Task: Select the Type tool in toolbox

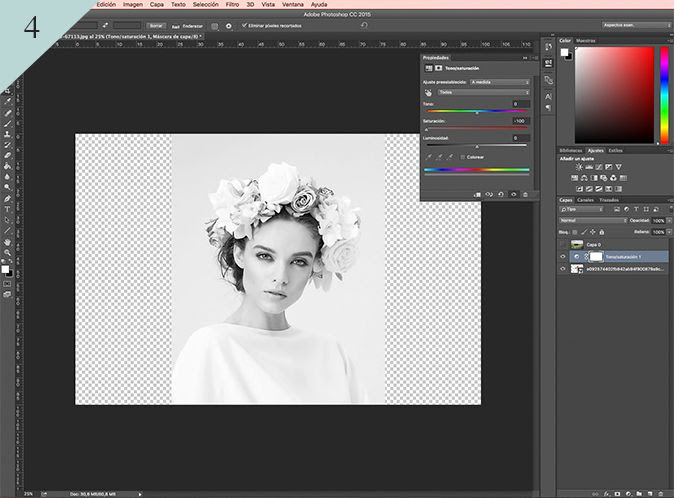Action: click(7, 209)
